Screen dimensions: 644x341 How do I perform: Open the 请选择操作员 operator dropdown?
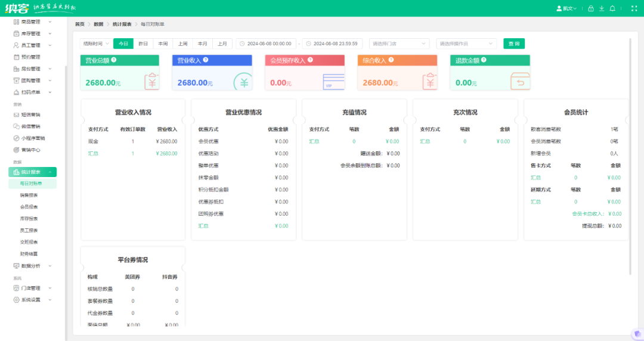[x=466, y=44]
